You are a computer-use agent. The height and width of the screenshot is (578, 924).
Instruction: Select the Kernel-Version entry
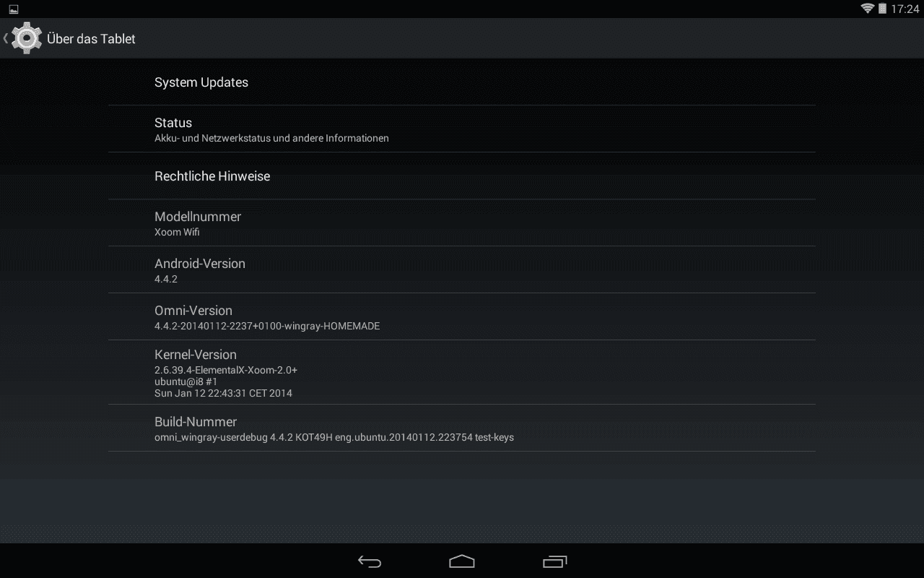(462, 373)
